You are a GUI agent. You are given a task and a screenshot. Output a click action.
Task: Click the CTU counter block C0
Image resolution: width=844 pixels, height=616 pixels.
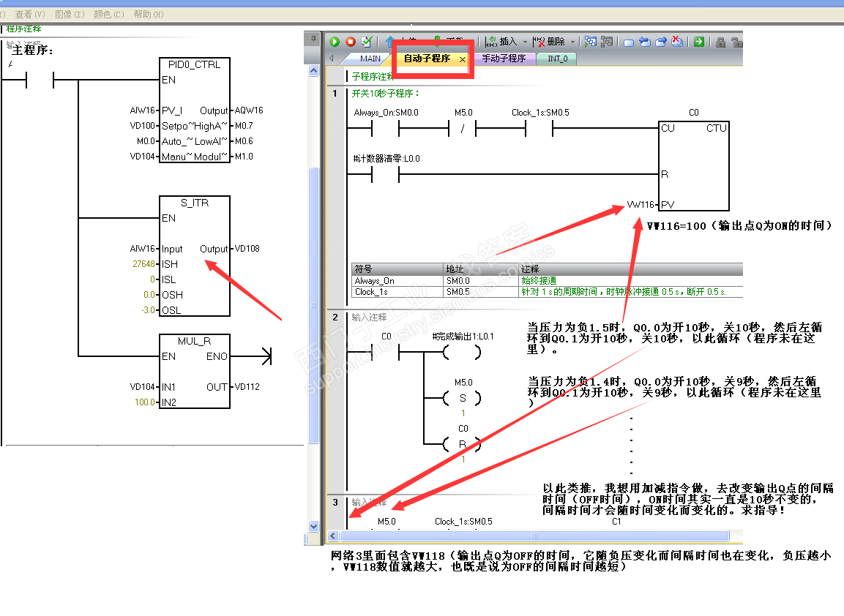(694, 165)
